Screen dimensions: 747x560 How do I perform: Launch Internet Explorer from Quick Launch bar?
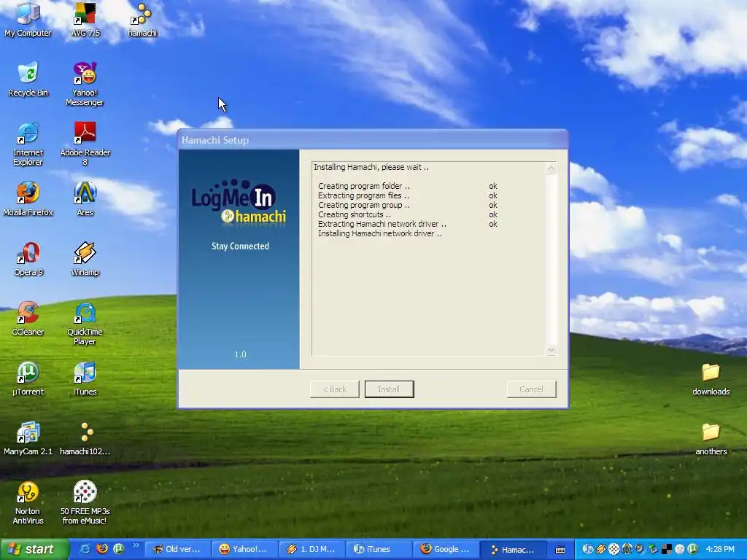click(85, 549)
